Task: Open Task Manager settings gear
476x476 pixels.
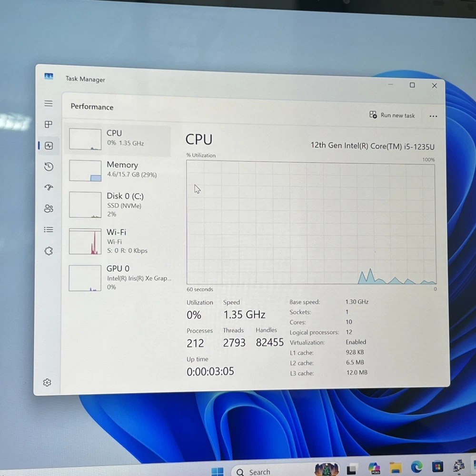Action: tap(47, 382)
